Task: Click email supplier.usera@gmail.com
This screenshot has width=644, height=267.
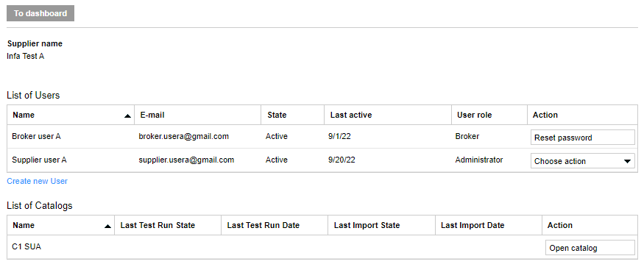Action: pos(186,160)
